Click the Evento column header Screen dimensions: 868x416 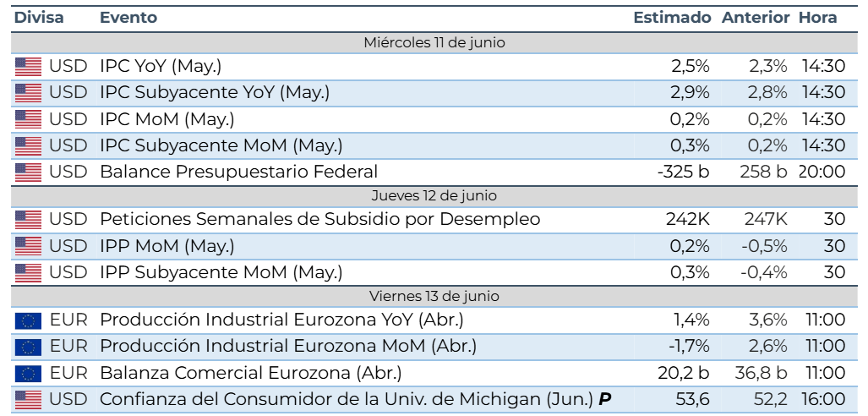click(x=128, y=18)
